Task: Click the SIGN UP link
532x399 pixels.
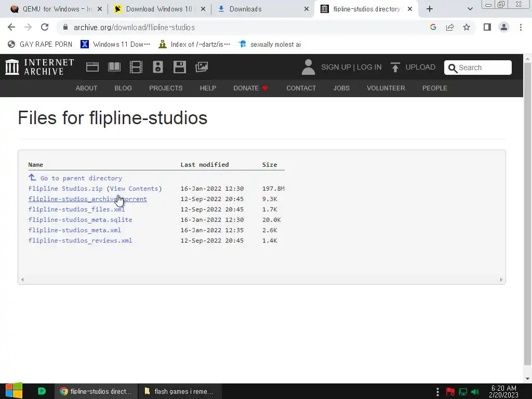Action: point(336,67)
